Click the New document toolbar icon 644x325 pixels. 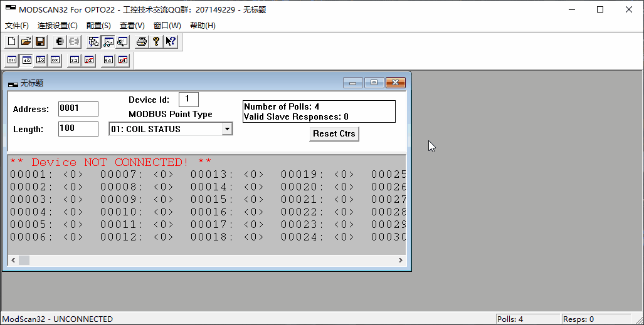click(x=12, y=42)
